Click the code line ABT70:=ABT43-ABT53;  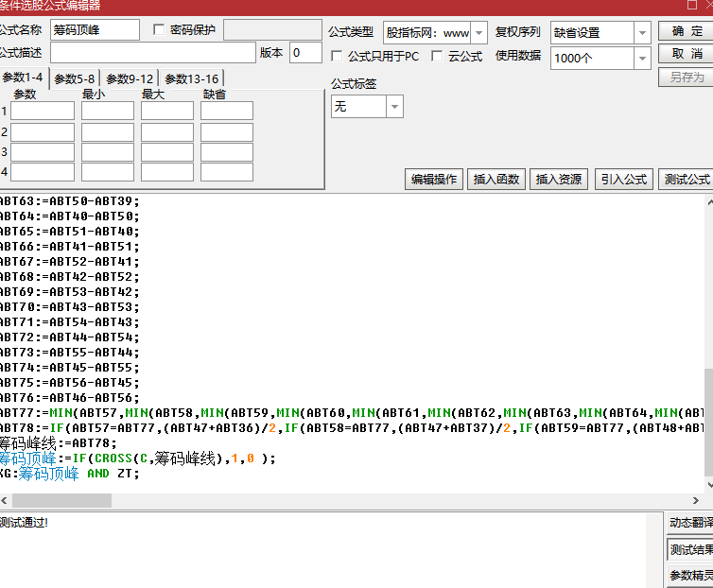click(70, 307)
